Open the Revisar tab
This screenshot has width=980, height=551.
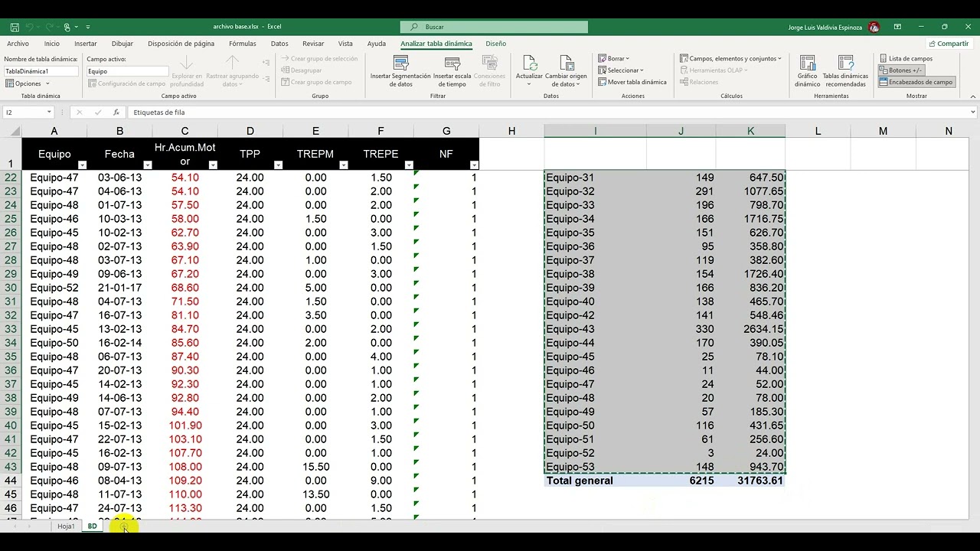tap(313, 44)
